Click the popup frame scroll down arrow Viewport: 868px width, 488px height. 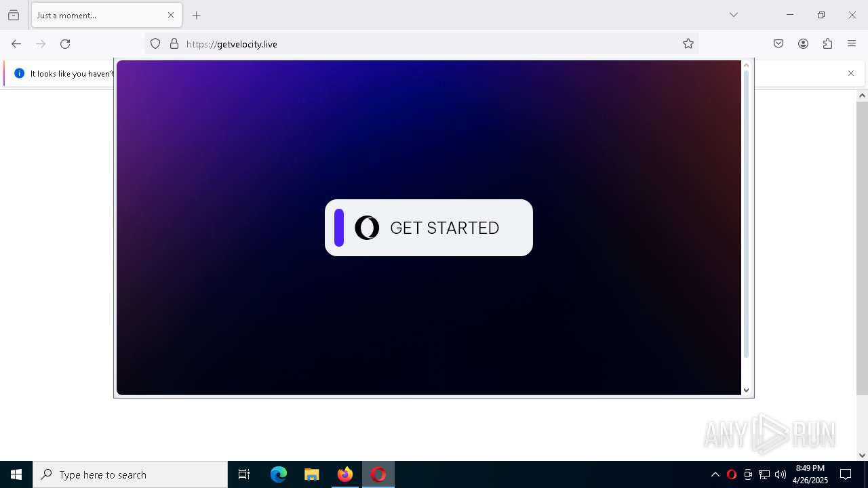(x=747, y=390)
